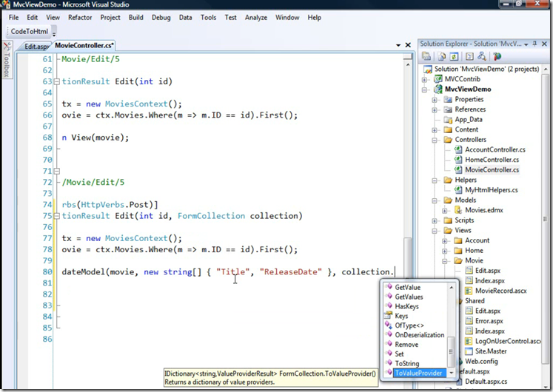Open the Build menu
Viewport: 553px width, 392px height.
tap(135, 18)
